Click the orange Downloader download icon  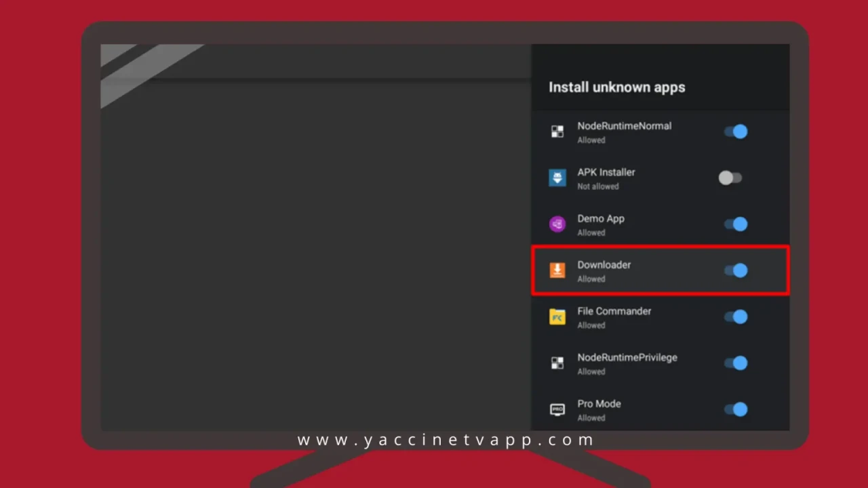pos(557,270)
